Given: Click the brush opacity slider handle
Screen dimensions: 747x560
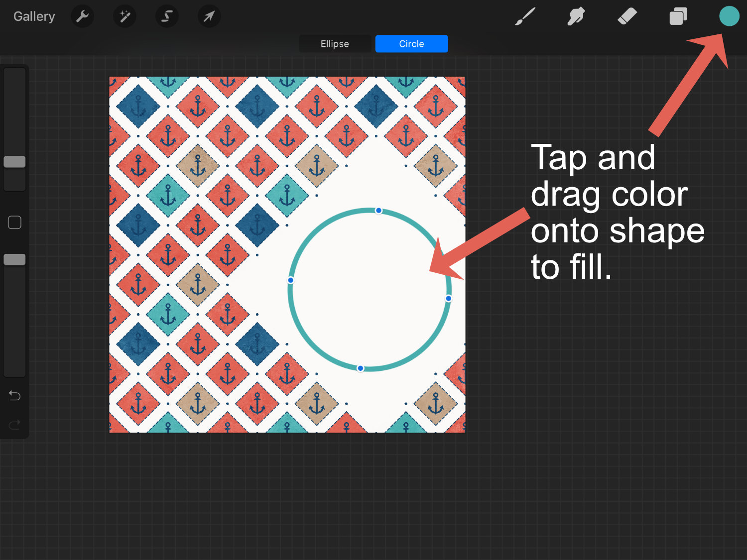Looking at the screenshot, I should pos(14,259).
